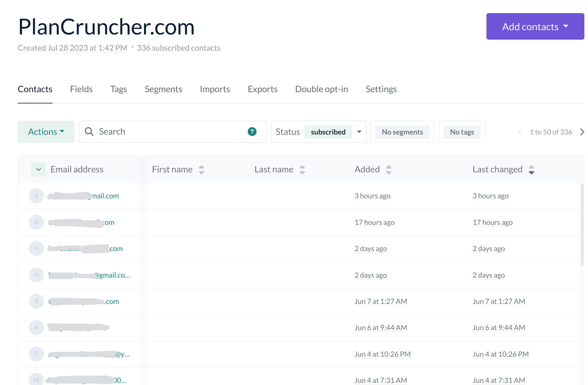
Task: Click the magnifying glass search icon
Action: coord(89,132)
